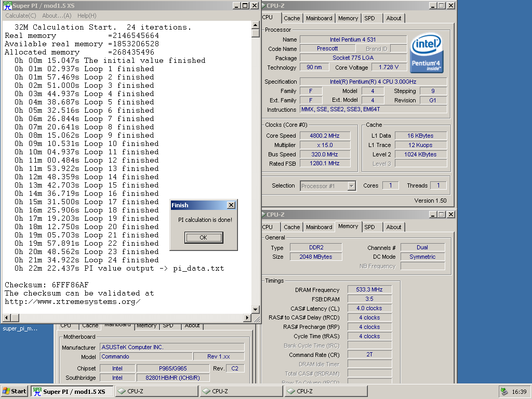Click the Super PI horizontal scrollbar right arrow
Image resolution: width=532 pixels, height=399 pixels.
coord(247,318)
